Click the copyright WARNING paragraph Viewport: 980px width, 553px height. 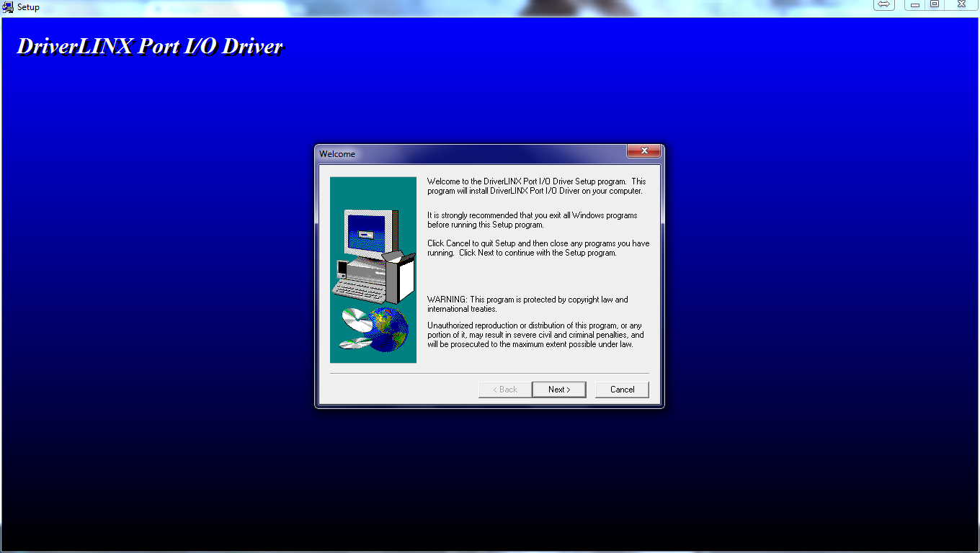pyautogui.click(x=527, y=304)
